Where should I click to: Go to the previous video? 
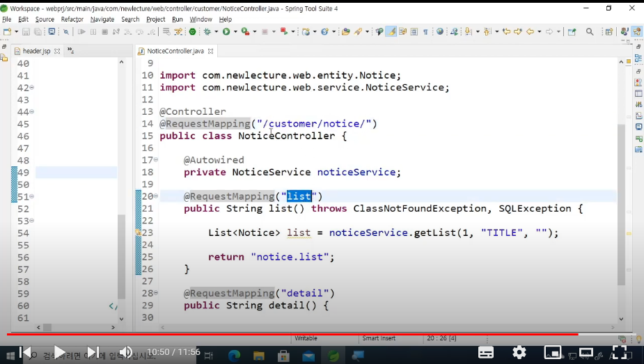(x=25, y=352)
